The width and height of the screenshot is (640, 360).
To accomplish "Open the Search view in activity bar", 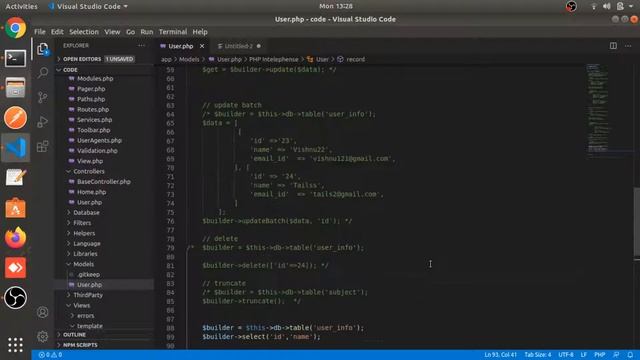I will coord(43,73).
